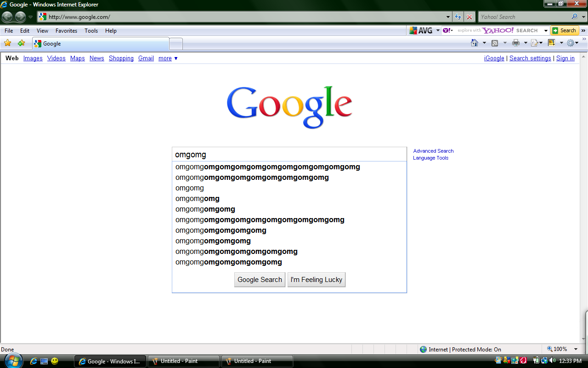588x368 pixels.
Task: Click the I'm Feeling Lucky button
Action: tap(317, 280)
